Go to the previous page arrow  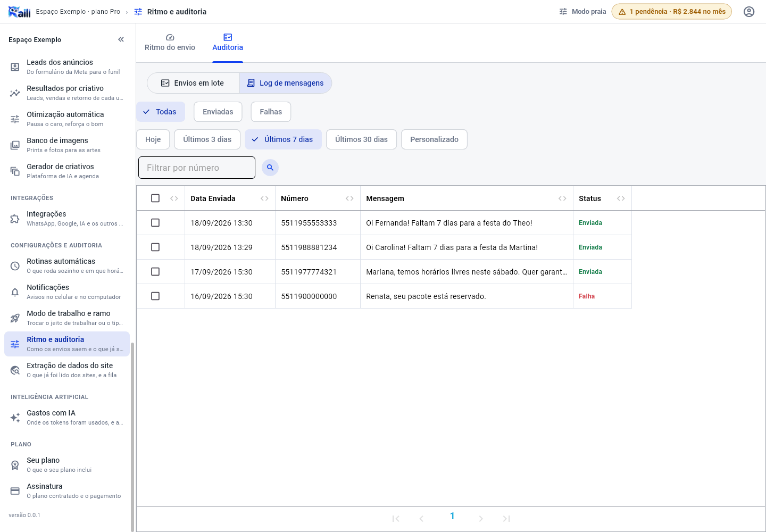pyautogui.click(x=421, y=519)
